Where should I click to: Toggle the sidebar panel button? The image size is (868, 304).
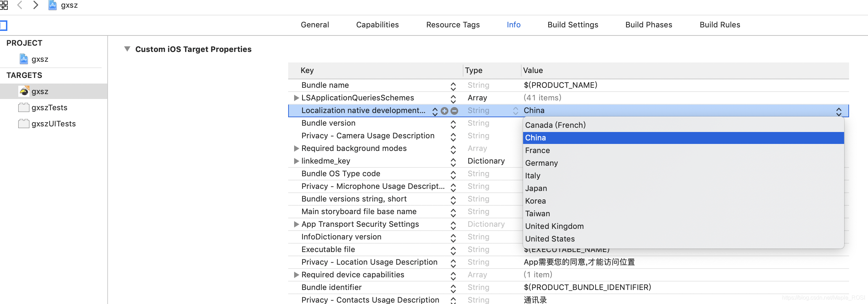pos(4,25)
